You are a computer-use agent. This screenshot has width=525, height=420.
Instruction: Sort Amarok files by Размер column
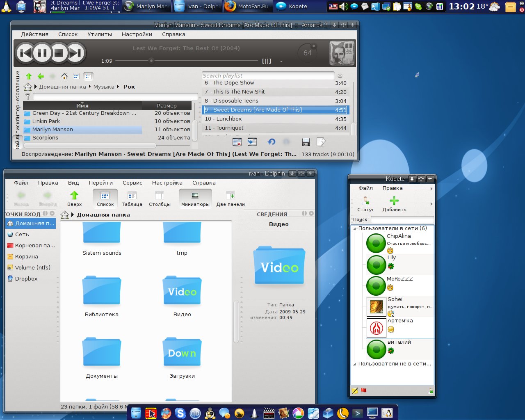coord(167,105)
